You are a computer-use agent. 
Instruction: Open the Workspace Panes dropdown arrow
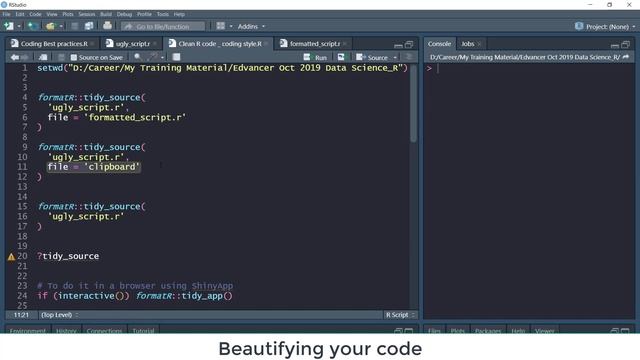(x=231, y=27)
